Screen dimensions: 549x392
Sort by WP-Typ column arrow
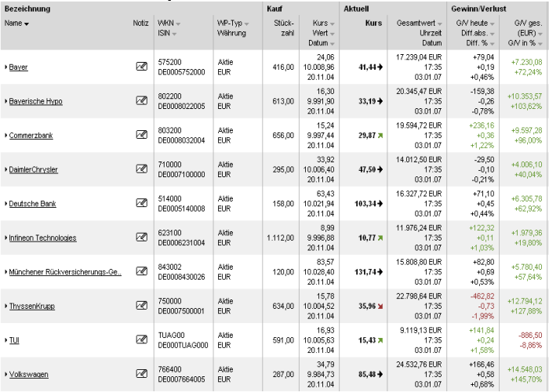(245, 24)
